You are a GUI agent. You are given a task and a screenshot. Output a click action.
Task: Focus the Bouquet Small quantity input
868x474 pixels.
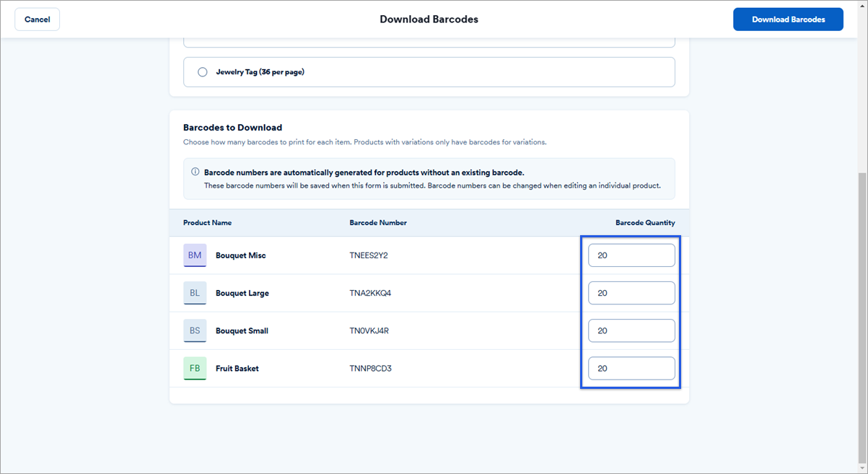coord(631,330)
